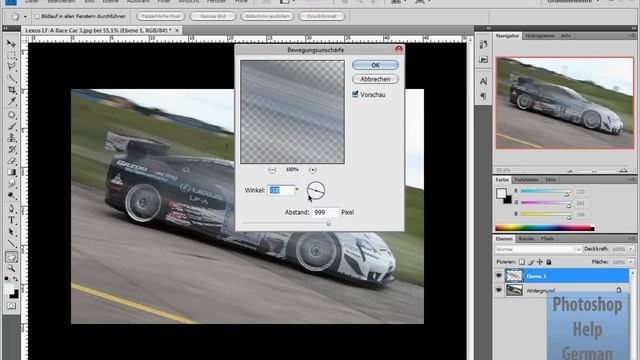This screenshot has width=640, height=360.
Task: Select the Zoom tool
Action: (x=11, y=269)
